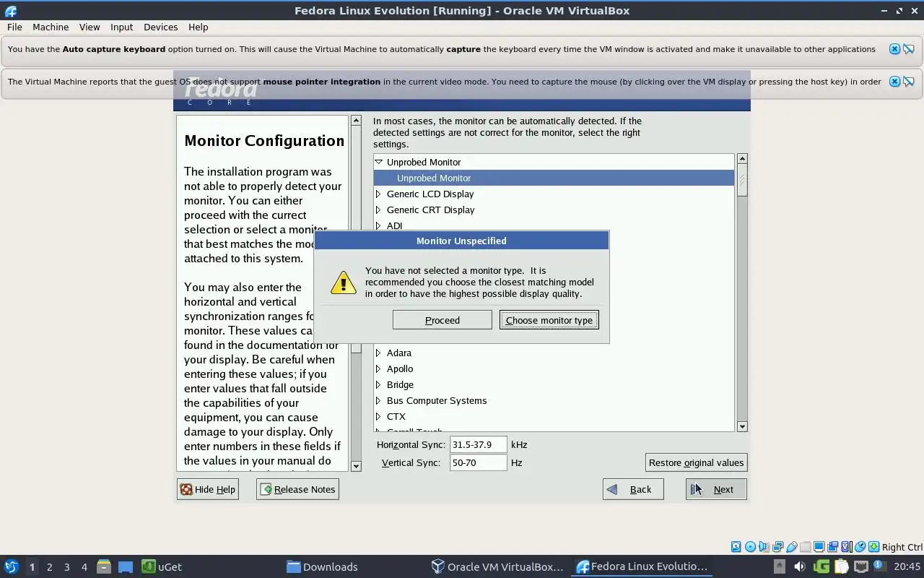Expand the Generic CRT Display group
The image size is (924, 578).
coord(378,210)
